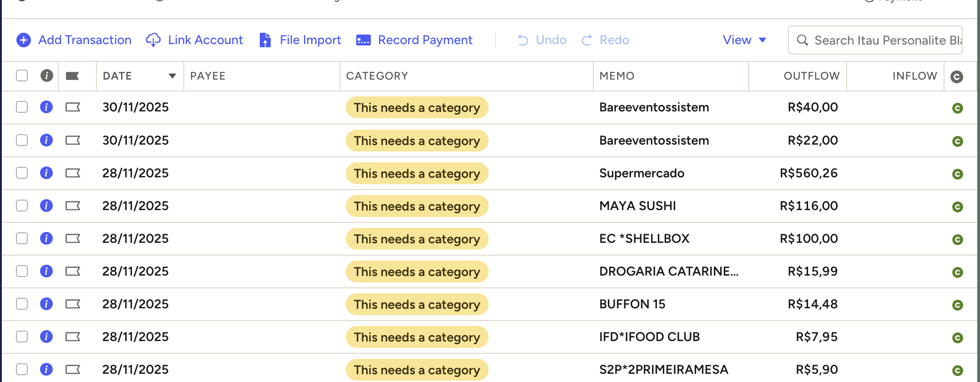Sort by clicking the DATE column arrow
980x382 pixels.
(x=172, y=76)
